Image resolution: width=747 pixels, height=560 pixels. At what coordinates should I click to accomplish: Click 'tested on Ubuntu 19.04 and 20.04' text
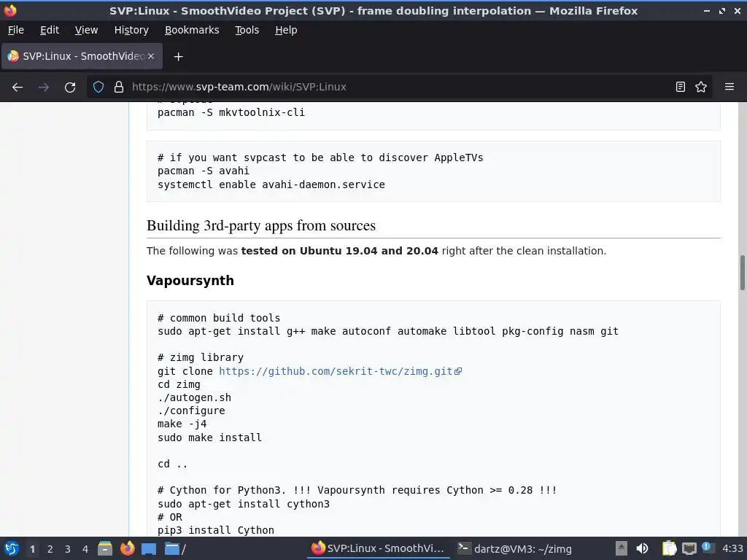coord(340,251)
